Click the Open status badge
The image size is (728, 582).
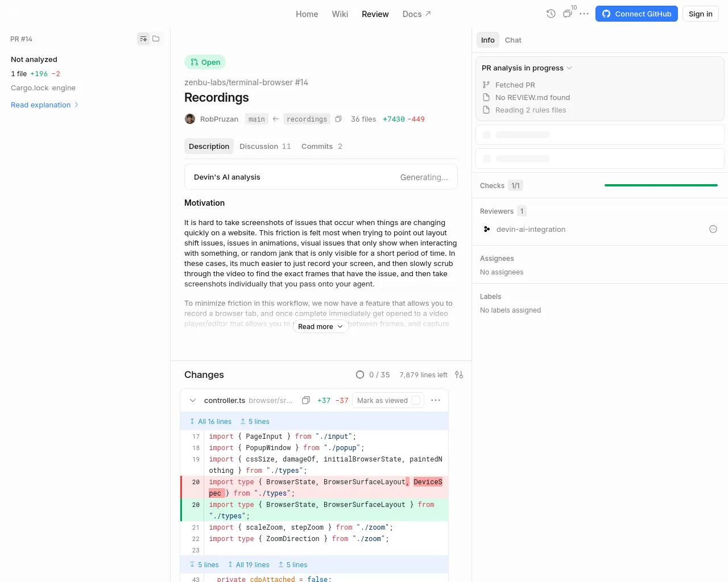point(205,62)
